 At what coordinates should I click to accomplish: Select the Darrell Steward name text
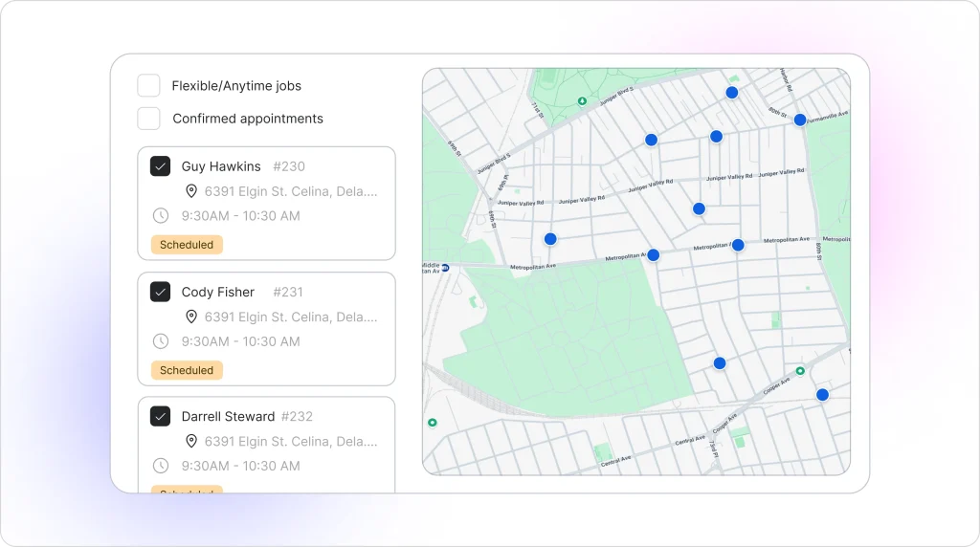228,416
